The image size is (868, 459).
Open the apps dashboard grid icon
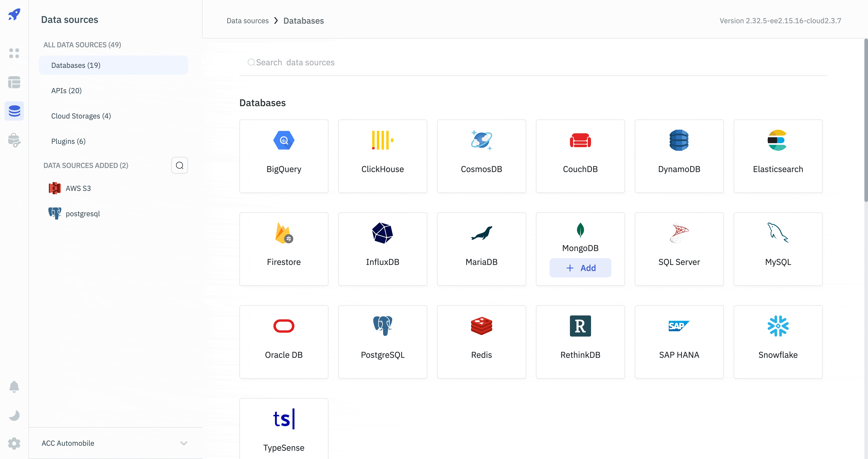[14, 53]
